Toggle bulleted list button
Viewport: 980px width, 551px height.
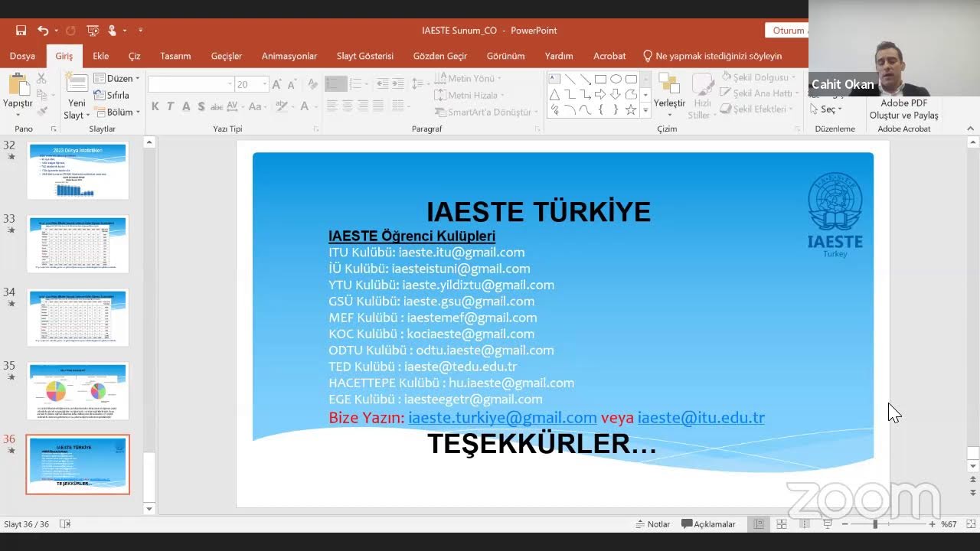(335, 83)
